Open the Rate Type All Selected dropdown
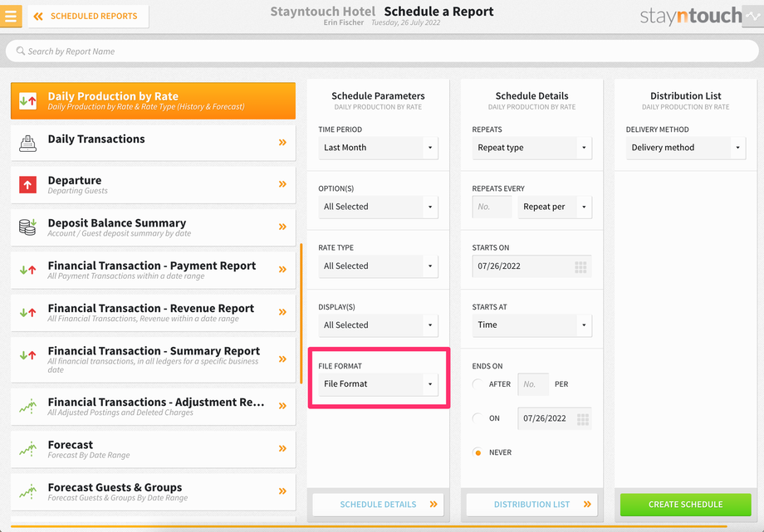The image size is (764, 532). [x=378, y=266]
